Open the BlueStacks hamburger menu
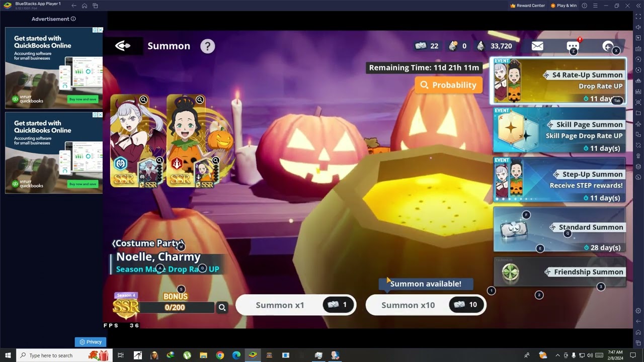The height and width of the screenshot is (362, 644). 595,6
